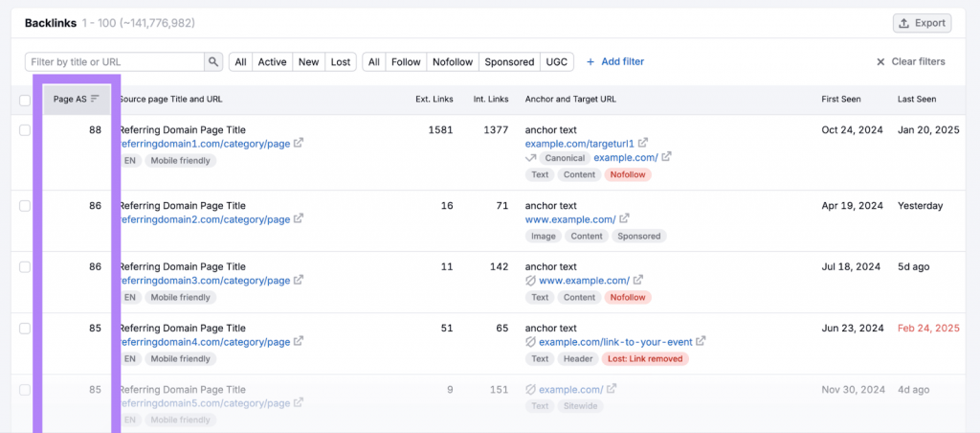Click the Image tag in second row
The height and width of the screenshot is (433, 980).
pos(544,236)
